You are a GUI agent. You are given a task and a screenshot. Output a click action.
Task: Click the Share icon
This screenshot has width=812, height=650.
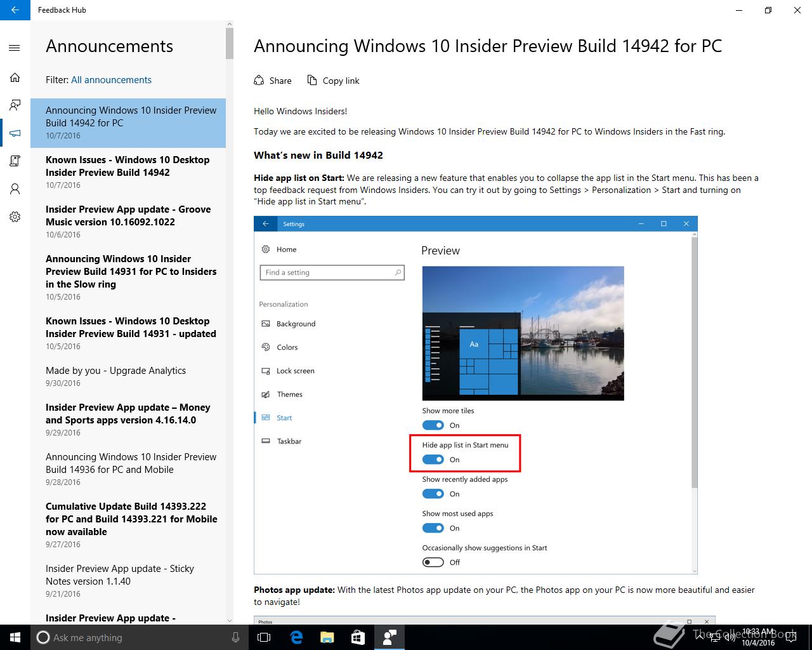click(259, 81)
